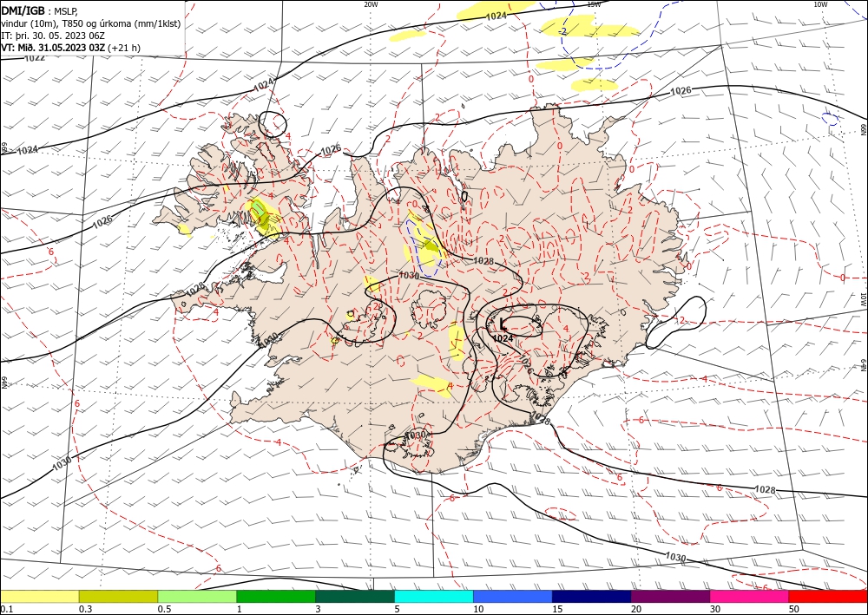Pick the blue 10 mm legend swatch
The height and width of the screenshot is (615, 868).
point(513,596)
